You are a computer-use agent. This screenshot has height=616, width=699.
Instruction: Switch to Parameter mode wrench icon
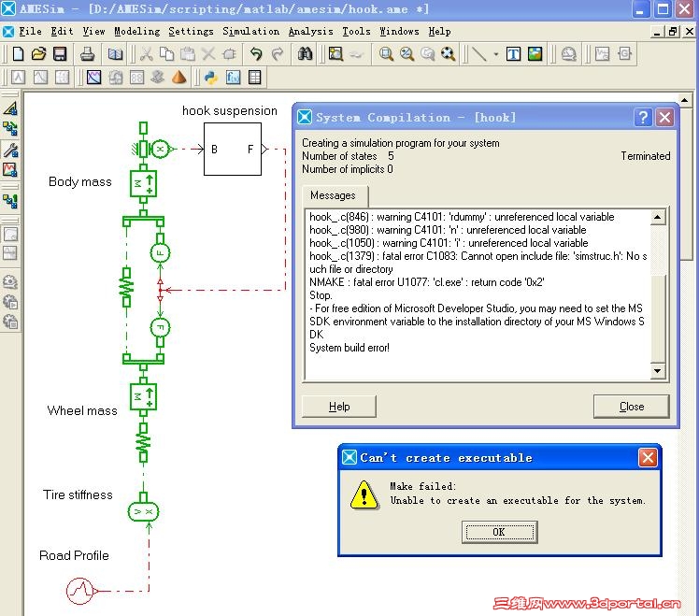click(x=10, y=150)
